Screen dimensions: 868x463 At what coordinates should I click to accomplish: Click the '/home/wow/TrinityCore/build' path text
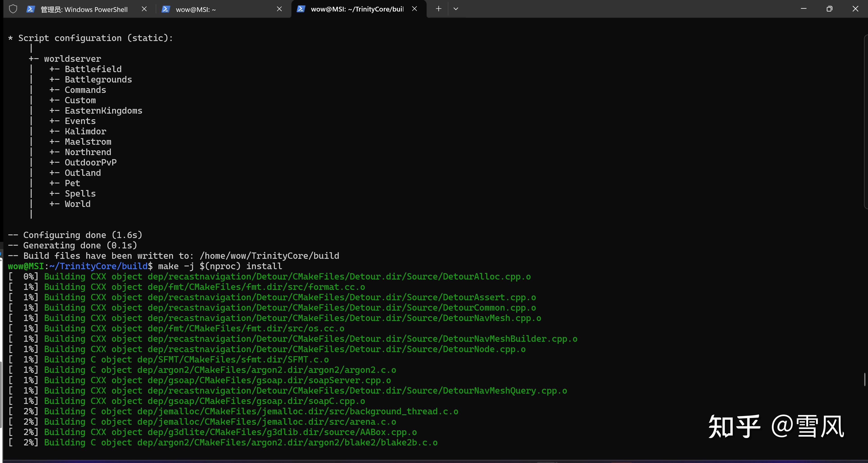tap(270, 256)
